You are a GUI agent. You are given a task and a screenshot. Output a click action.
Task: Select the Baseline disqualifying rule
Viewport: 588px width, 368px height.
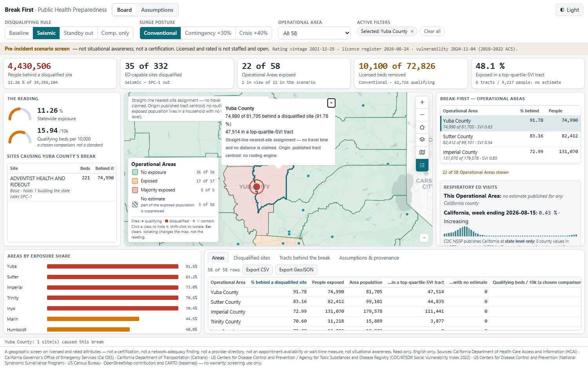19,33
